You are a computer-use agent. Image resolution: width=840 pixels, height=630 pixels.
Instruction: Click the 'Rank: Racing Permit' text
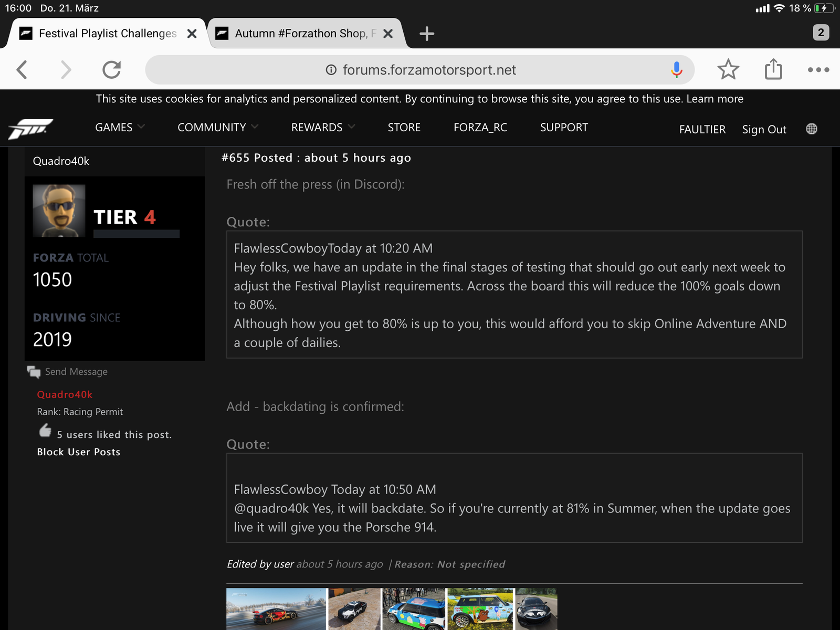coord(80,412)
